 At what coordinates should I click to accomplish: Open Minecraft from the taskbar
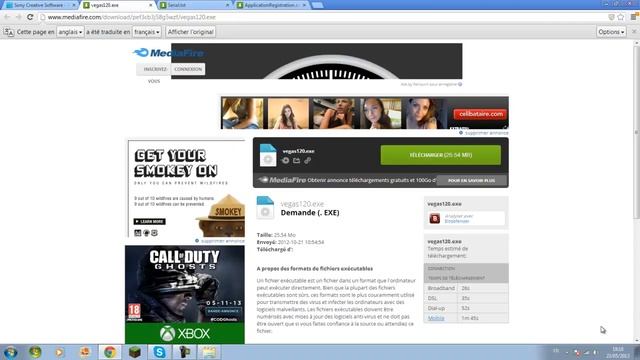(135, 352)
